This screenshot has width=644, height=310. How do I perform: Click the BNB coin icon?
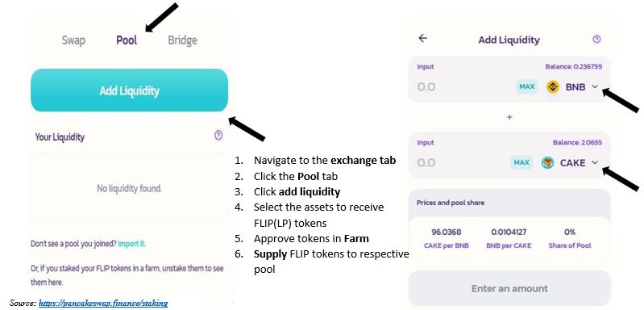coord(553,86)
